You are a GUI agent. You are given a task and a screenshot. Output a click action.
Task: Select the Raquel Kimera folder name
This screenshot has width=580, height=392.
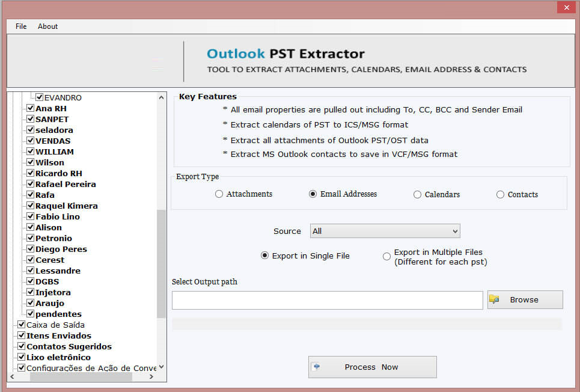pyautogui.click(x=67, y=206)
